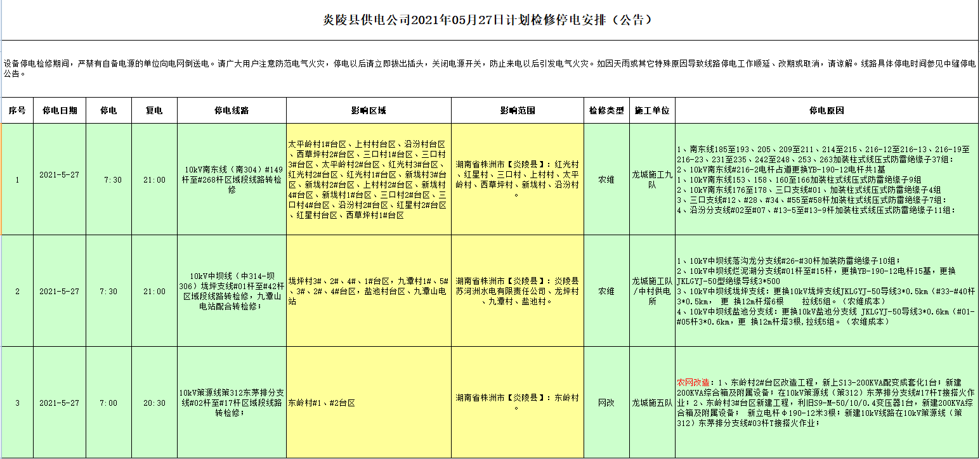Select the 检修类型 column header
Viewport: 980px width, 459px height.
click(606, 110)
